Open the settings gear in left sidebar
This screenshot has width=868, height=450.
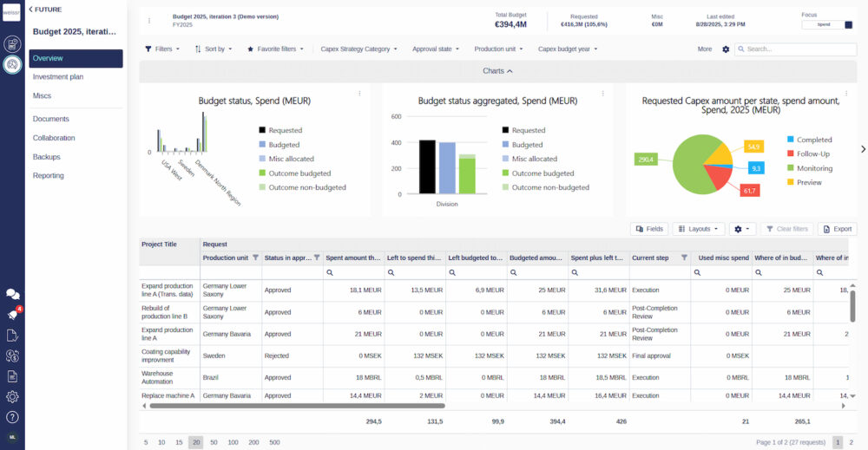[12, 396]
